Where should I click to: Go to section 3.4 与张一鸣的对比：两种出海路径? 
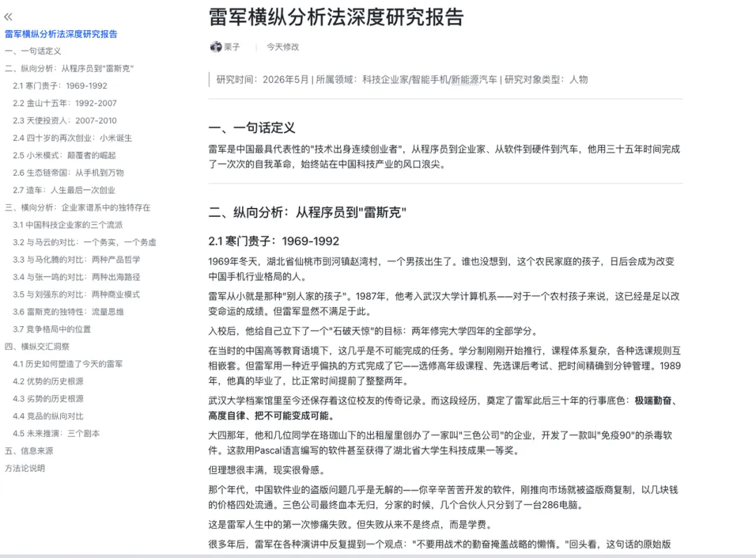coord(77,277)
